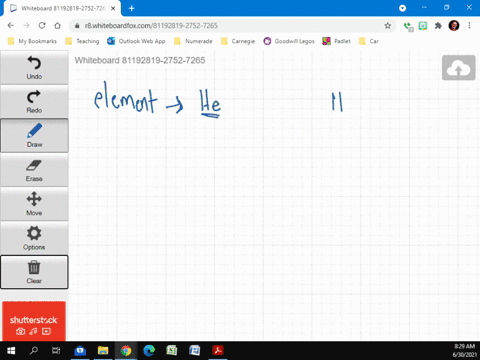The image size is (480, 360).
Task: Clear the whiteboard with trash icon
Action: (x=34, y=272)
